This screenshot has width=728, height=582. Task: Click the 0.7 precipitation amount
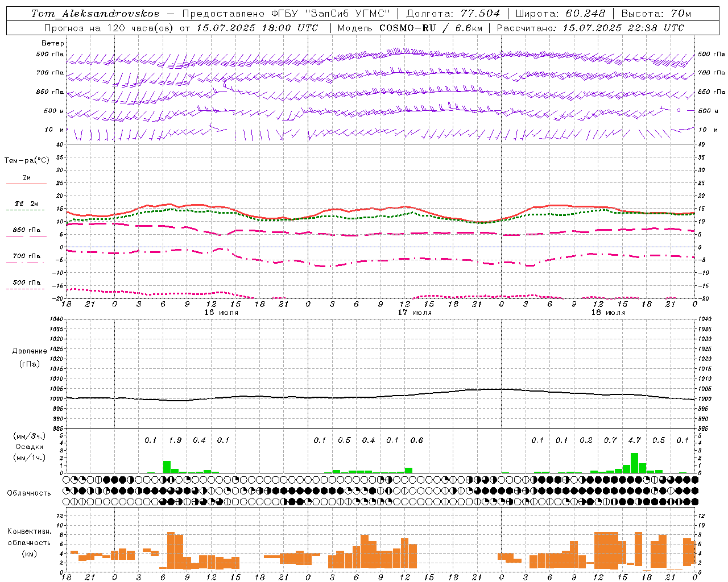tap(610, 440)
